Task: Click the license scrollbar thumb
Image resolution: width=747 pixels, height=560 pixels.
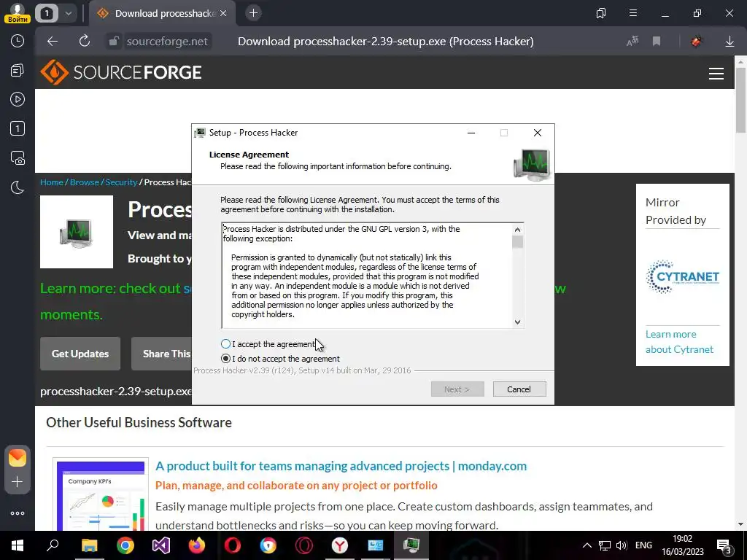Action: click(x=517, y=242)
